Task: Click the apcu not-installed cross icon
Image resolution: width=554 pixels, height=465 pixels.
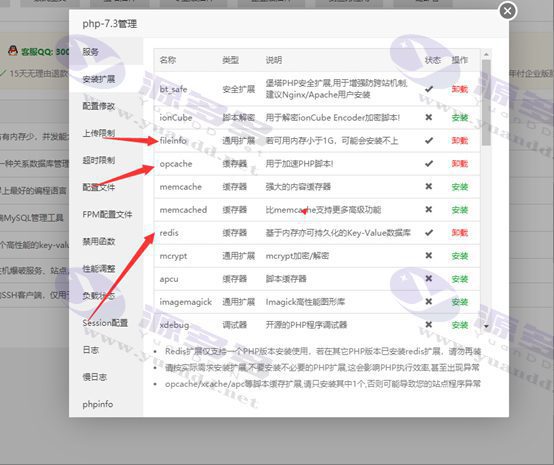Action: [x=429, y=278]
